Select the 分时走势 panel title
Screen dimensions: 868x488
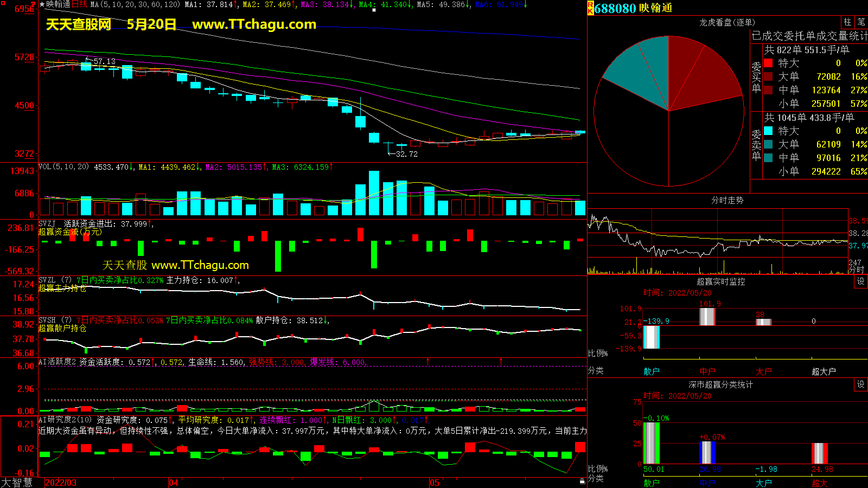click(727, 201)
